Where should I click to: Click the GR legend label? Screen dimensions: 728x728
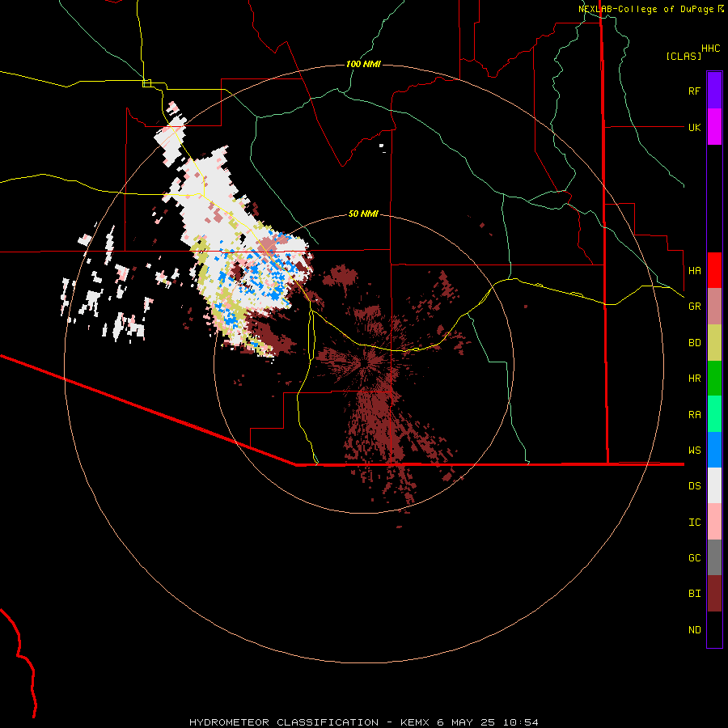tap(694, 307)
